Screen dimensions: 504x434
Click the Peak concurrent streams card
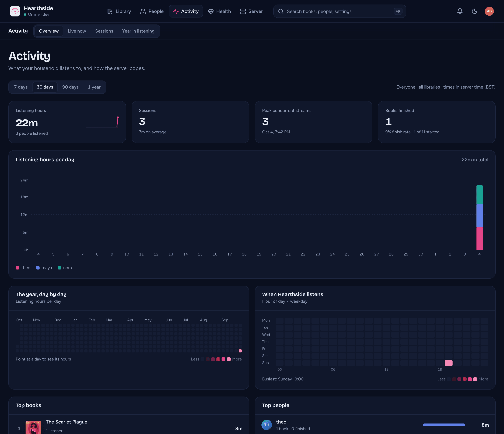313,122
